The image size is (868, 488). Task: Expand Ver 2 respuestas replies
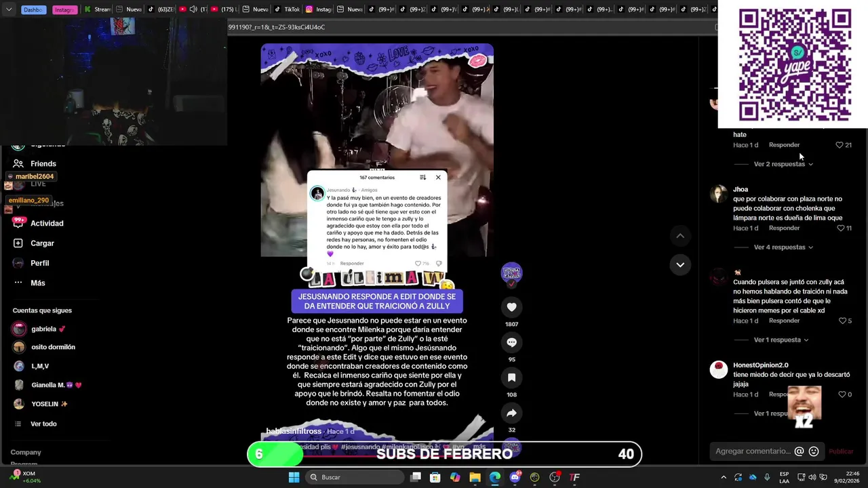pos(783,164)
